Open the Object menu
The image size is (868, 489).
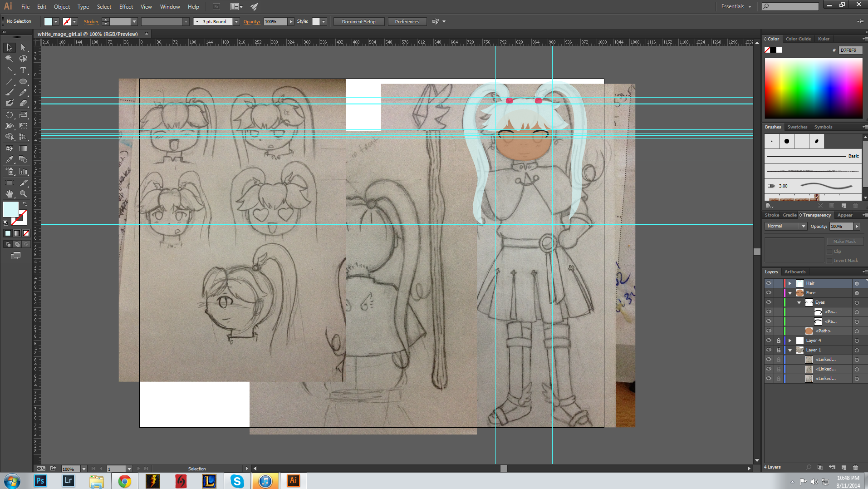(62, 7)
